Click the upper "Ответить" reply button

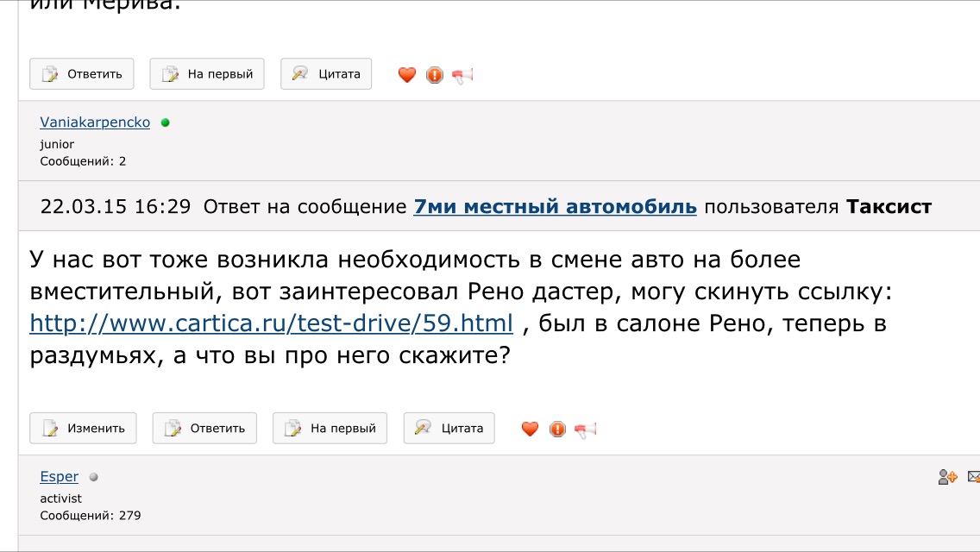[82, 74]
